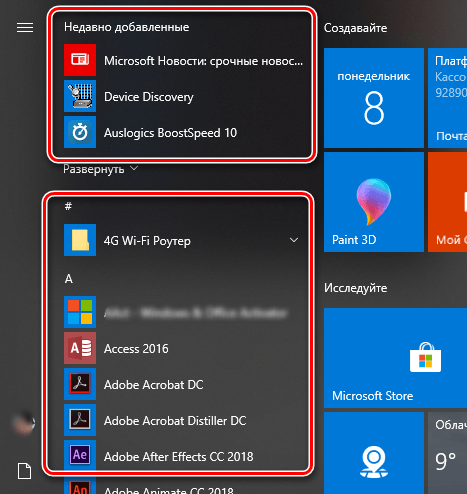
Task: Select the Microsoft Новости text entry
Action: (x=203, y=61)
